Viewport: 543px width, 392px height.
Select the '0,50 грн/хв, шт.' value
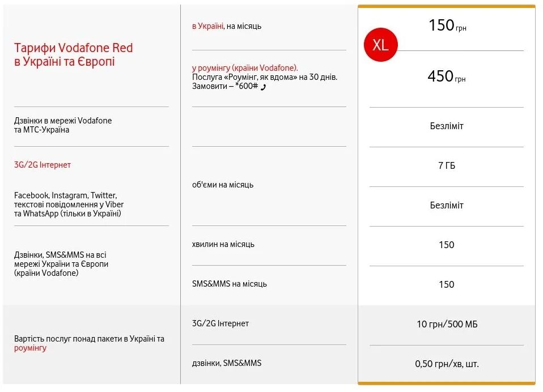(x=447, y=364)
